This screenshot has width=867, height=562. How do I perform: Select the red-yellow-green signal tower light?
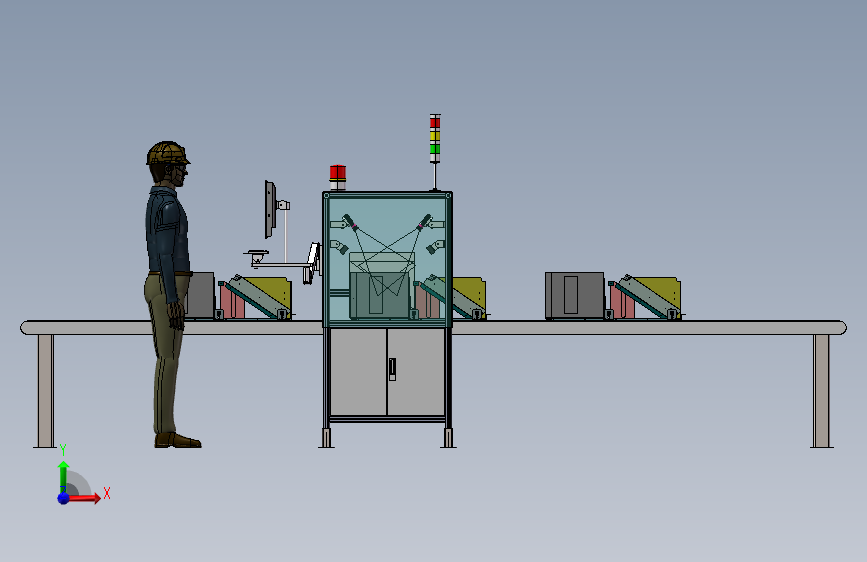[435, 139]
